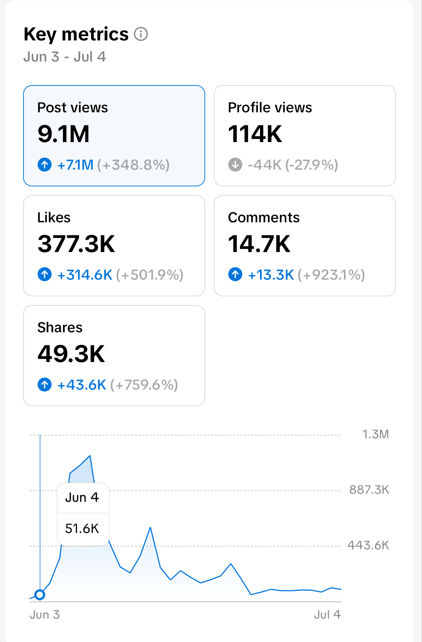Click the '1.3M' chart axis label
The image size is (422, 642).
pos(375,434)
